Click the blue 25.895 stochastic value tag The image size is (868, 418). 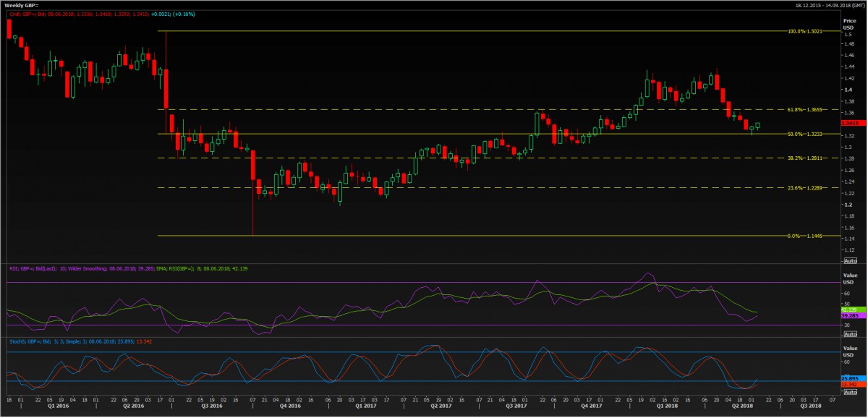click(x=851, y=378)
